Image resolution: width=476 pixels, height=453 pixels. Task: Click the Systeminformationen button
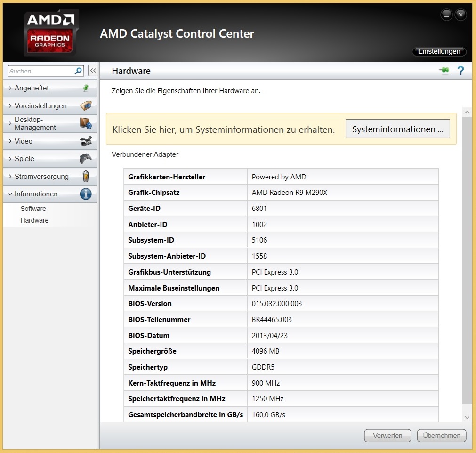pyautogui.click(x=398, y=129)
